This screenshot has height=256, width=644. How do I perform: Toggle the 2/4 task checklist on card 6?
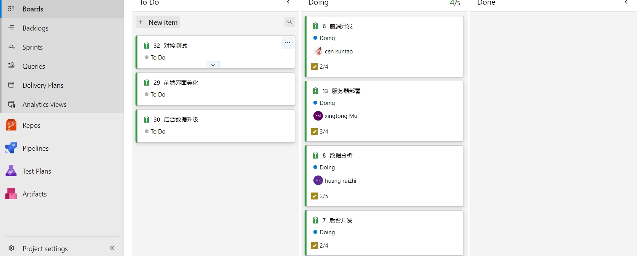320,66
